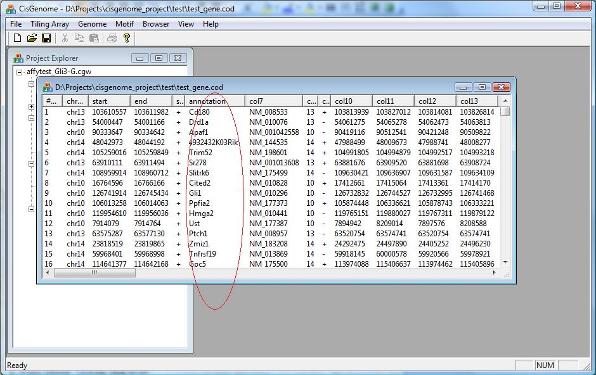Select the Drd1a annotation cell
The width and height of the screenshot is (596, 375).
coord(198,122)
